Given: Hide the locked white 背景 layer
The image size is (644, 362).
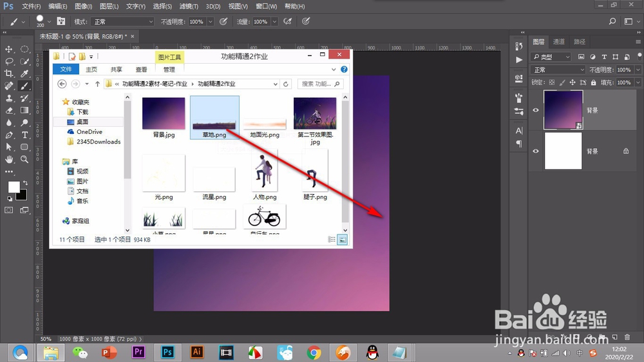Looking at the screenshot, I should [x=536, y=151].
